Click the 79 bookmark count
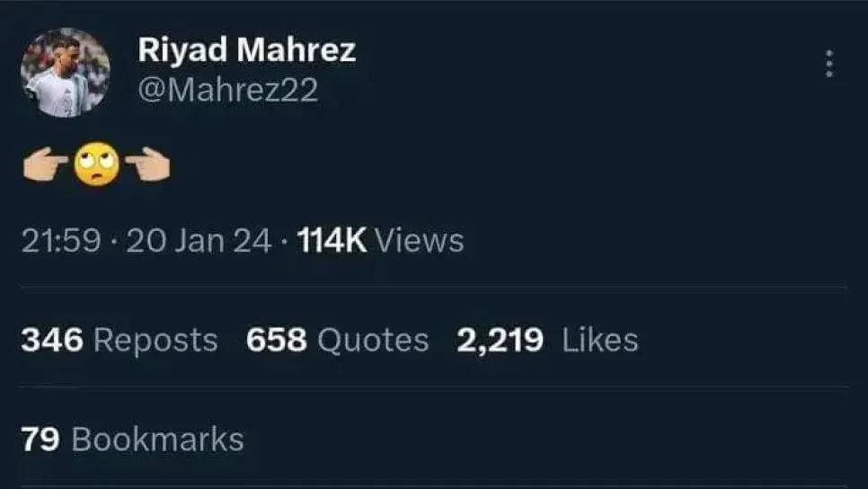The image size is (868, 489). click(x=40, y=440)
